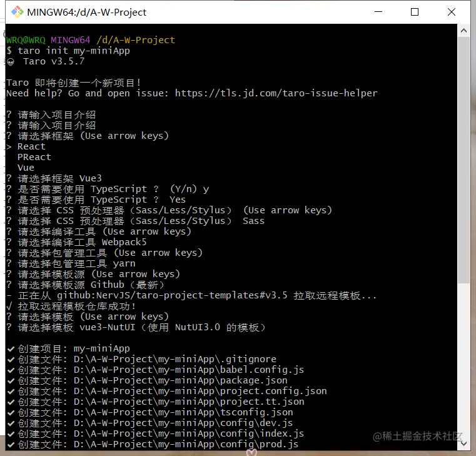Click the github:NervJS/taro-project-templates#v3.5 line
The image size is (476, 456).
tap(191, 295)
